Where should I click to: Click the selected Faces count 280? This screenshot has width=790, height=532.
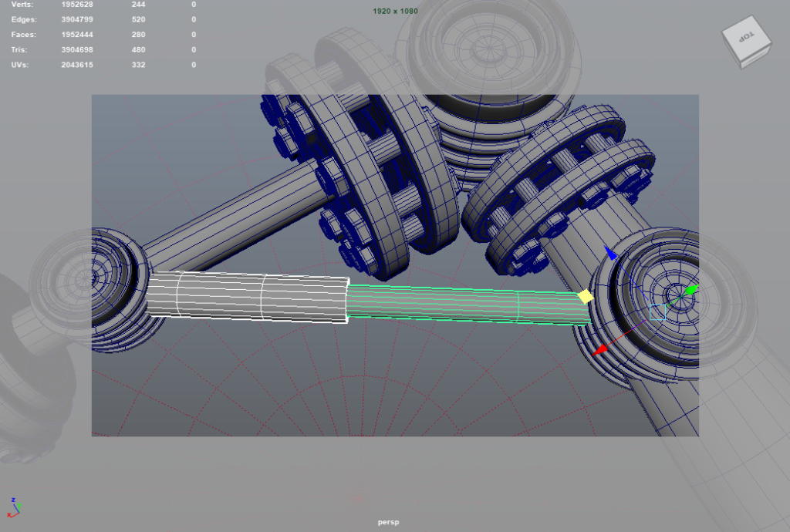pyautogui.click(x=139, y=35)
